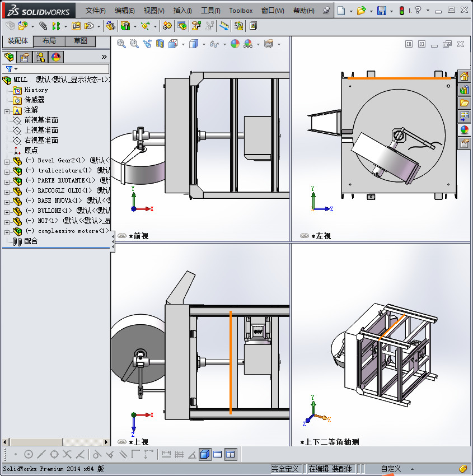Image resolution: width=473 pixels, height=476 pixels.
Task: Click the Move Component icon
Action: point(89,26)
